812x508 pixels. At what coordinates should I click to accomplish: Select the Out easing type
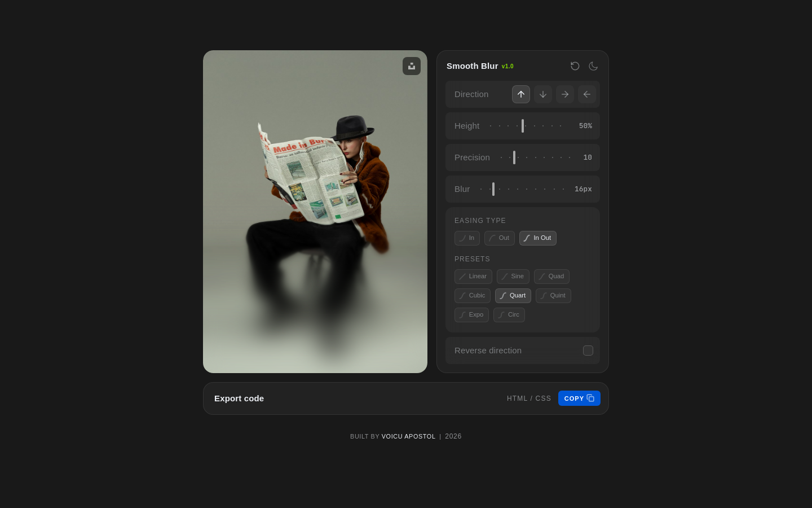pos(499,238)
